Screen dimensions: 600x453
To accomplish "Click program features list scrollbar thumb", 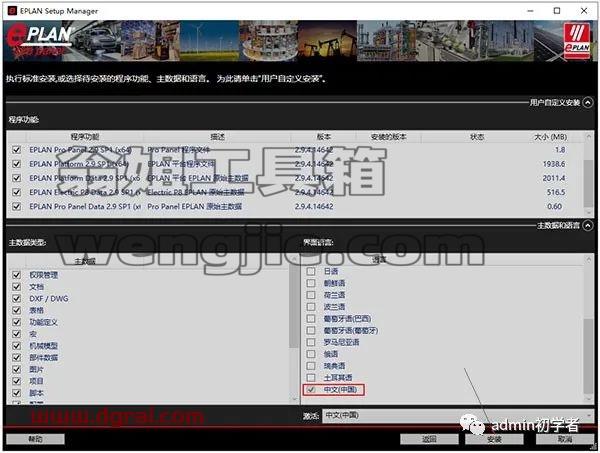I will [x=589, y=184].
